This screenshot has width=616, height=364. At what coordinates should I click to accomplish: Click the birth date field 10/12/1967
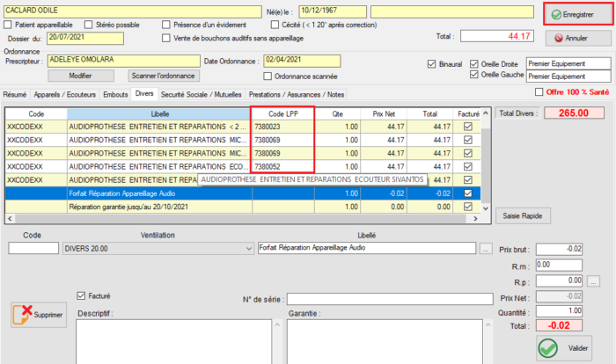tap(333, 11)
